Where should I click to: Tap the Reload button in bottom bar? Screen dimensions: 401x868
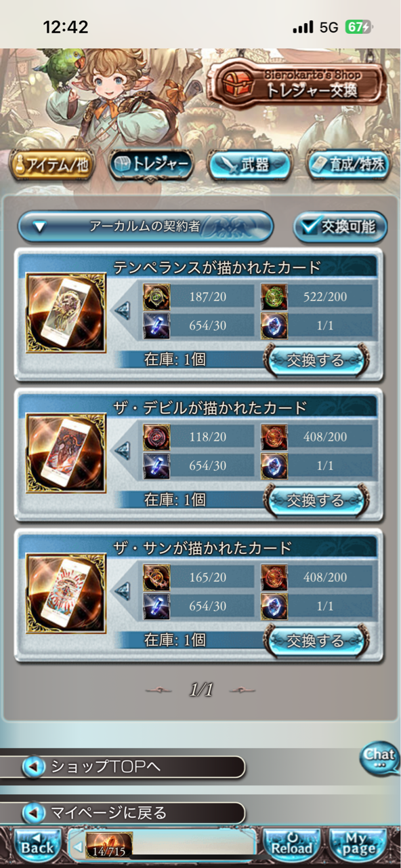292,845
